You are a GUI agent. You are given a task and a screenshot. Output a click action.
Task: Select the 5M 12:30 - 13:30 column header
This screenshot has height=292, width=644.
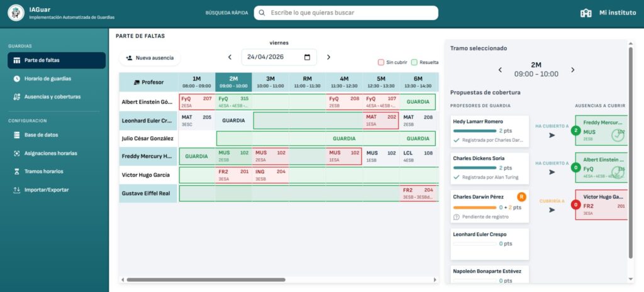[381, 82]
